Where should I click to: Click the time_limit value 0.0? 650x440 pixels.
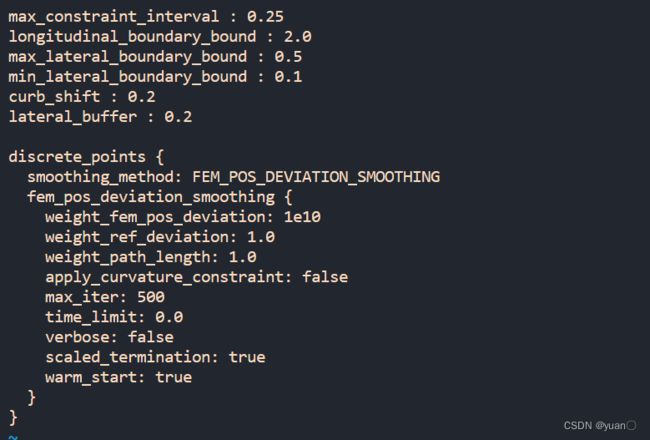[x=169, y=317]
